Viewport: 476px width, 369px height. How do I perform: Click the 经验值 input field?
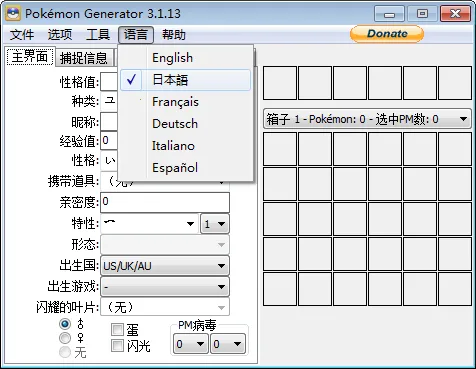109,140
